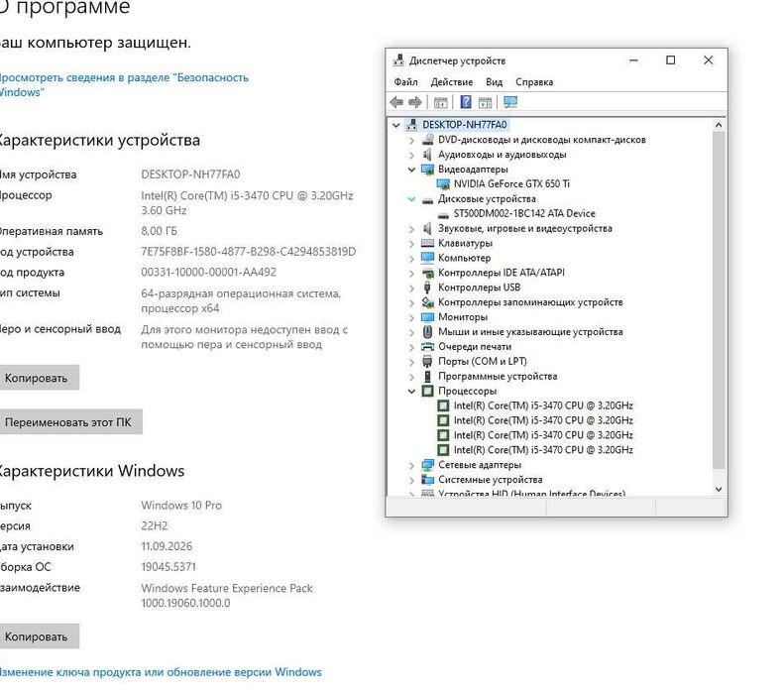Collapse the Процессоры category
784x694 pixels.
coord(411,391)
